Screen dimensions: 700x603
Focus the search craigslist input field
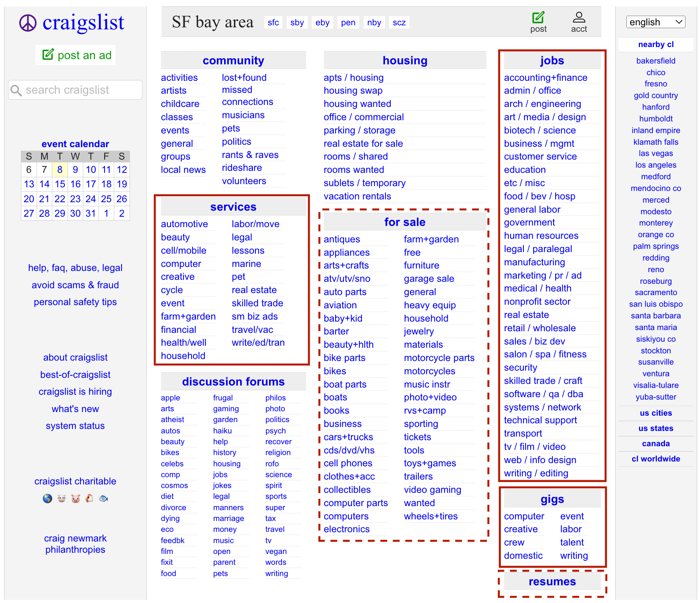75,90
